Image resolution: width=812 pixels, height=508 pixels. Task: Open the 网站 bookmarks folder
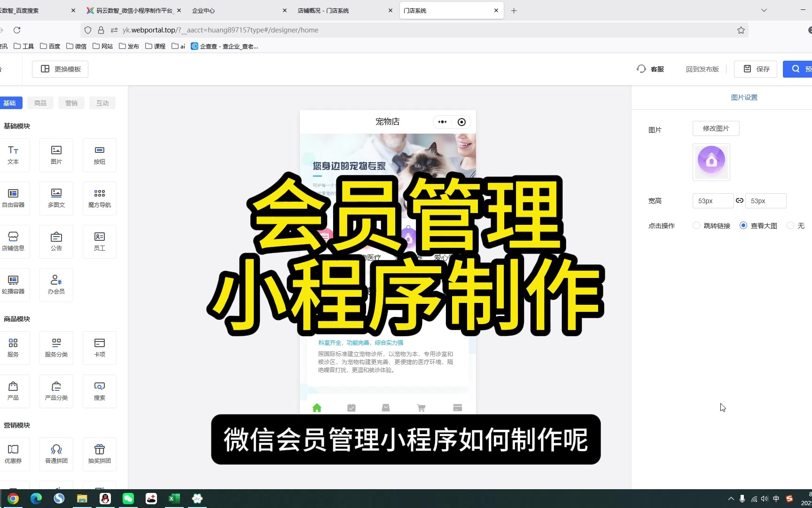103,46
